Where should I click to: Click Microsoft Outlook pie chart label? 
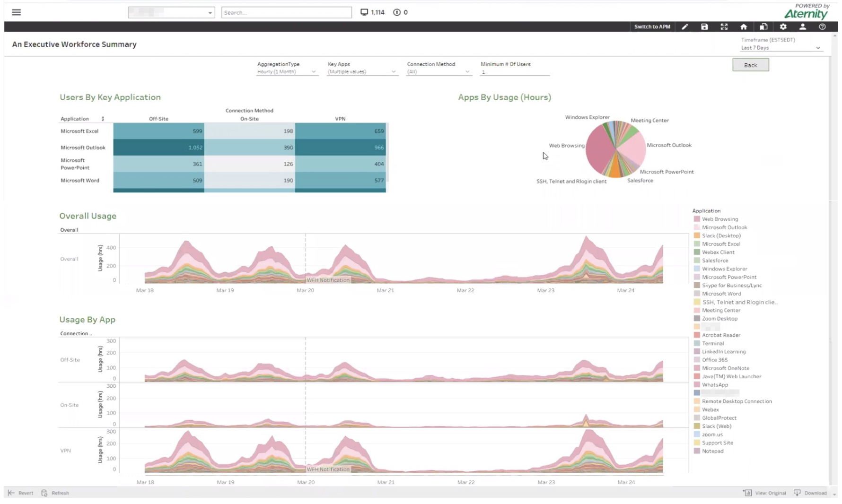(669, 145)
